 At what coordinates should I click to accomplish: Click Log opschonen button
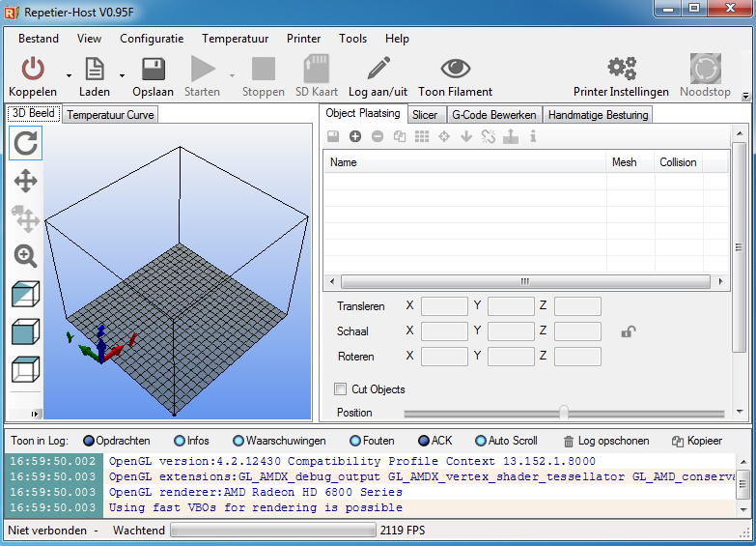tap(606, 441)
